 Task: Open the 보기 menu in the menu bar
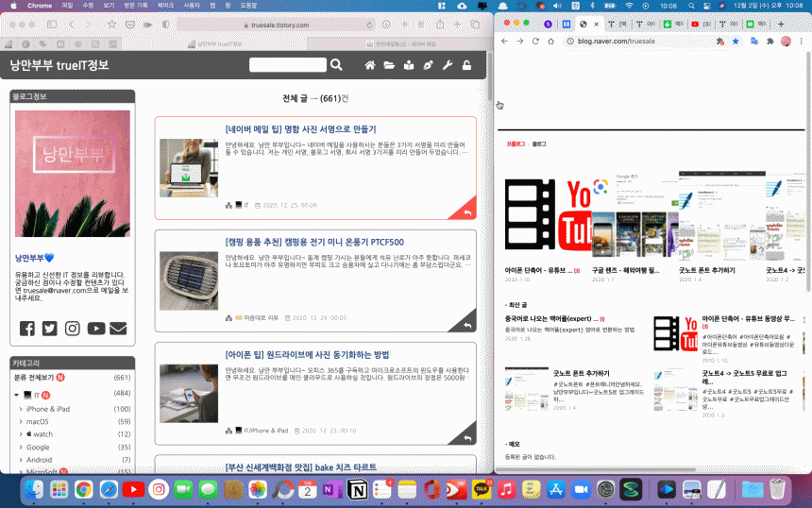(x=109, y=6)
